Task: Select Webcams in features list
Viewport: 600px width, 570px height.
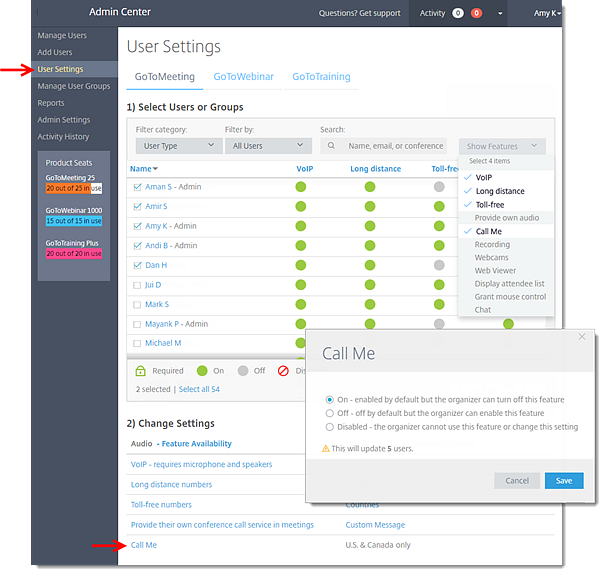Action: (491, 257)
